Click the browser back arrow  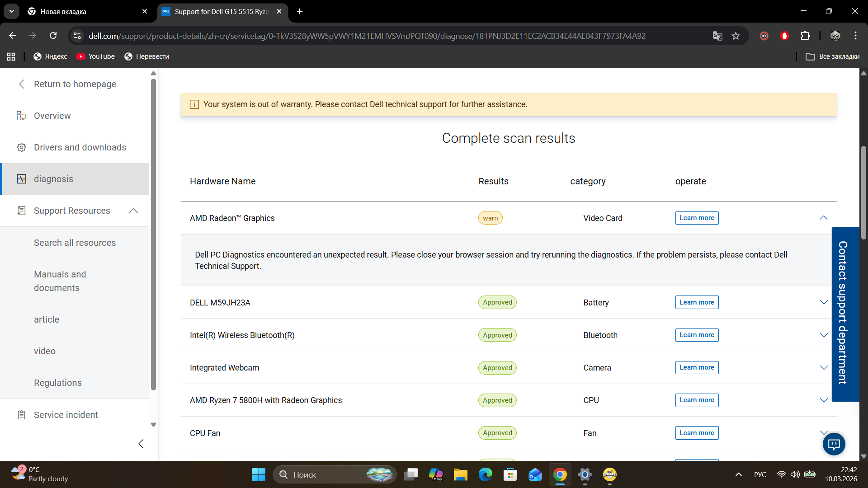point(13,36)
